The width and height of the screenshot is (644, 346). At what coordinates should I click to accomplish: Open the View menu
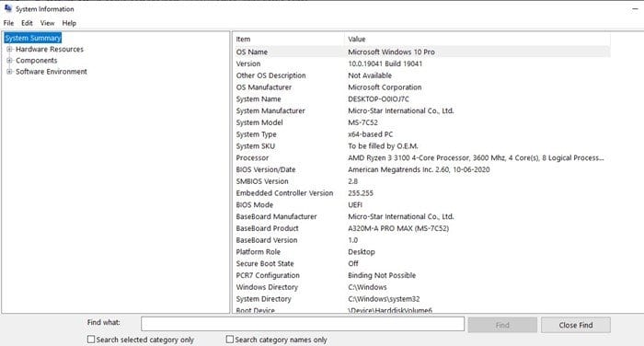point(47,23)
